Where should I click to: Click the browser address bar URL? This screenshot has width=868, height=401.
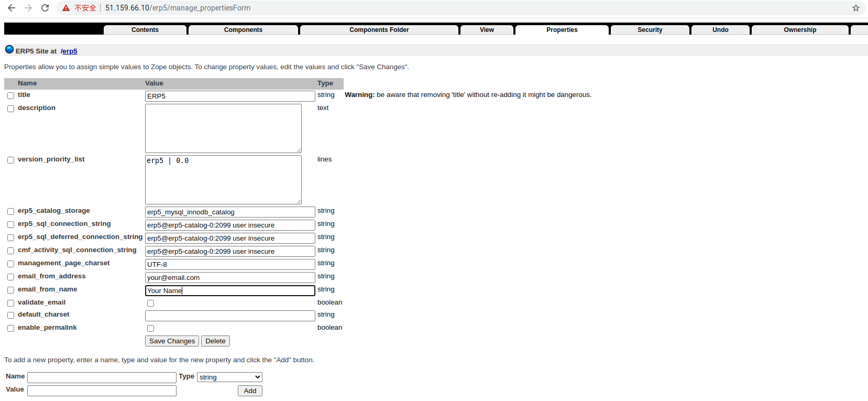178,8
